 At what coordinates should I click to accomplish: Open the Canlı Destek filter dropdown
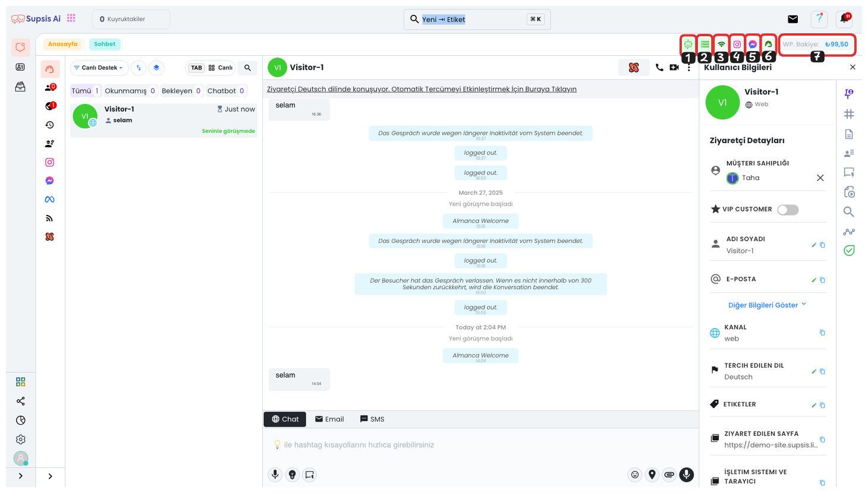coord(99,68)
